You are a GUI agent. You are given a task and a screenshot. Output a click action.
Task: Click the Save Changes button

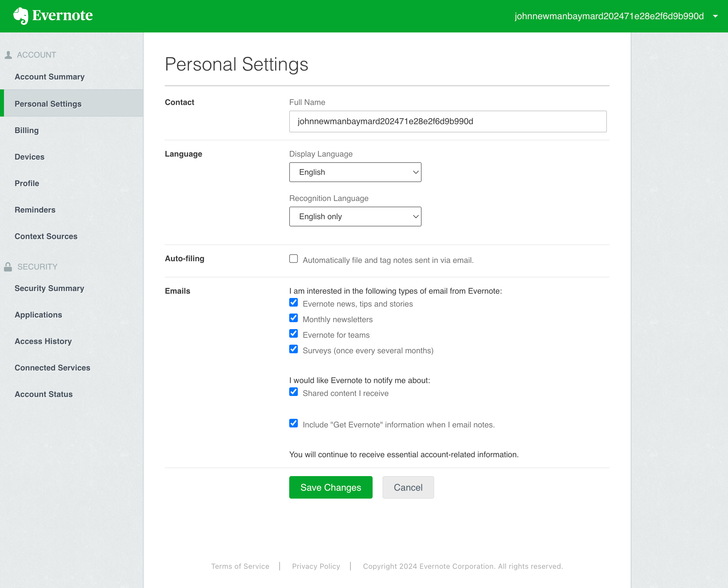(330, 487)
